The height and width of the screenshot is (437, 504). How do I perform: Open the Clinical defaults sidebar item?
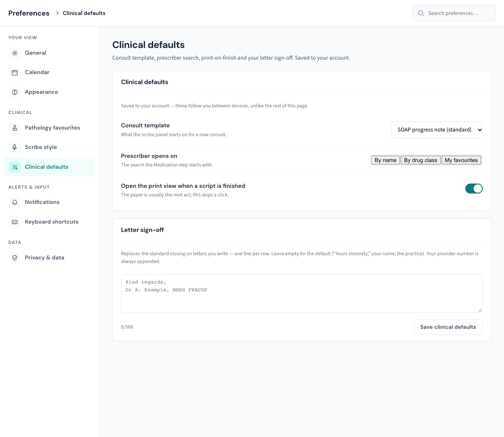tap(50, 167)
